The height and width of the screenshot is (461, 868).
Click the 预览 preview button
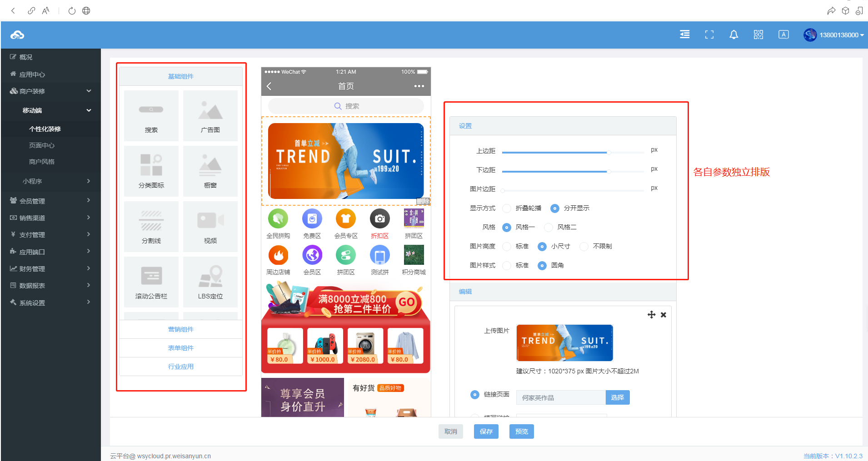[x=522, y=431]
